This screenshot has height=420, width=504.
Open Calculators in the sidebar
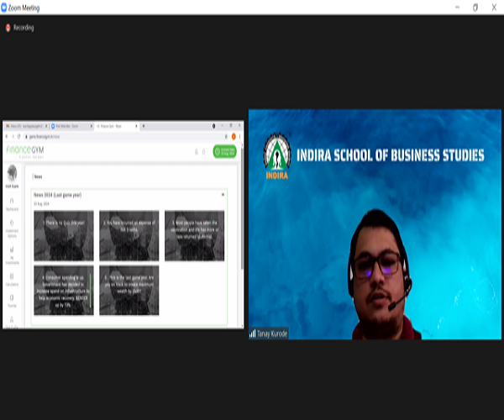click(x=12, y=280)
